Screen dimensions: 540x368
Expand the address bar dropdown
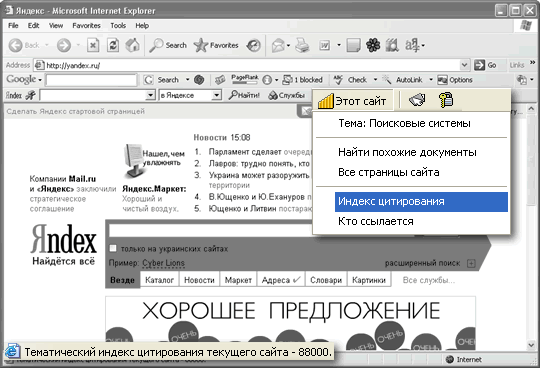[x=464, y=65]
